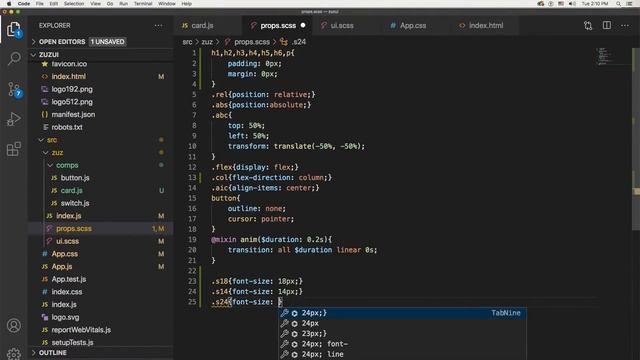Open reportWebVitals.js in the file tree
The height and width of the screenshot is (360, 640).
[x=81, y=329]
